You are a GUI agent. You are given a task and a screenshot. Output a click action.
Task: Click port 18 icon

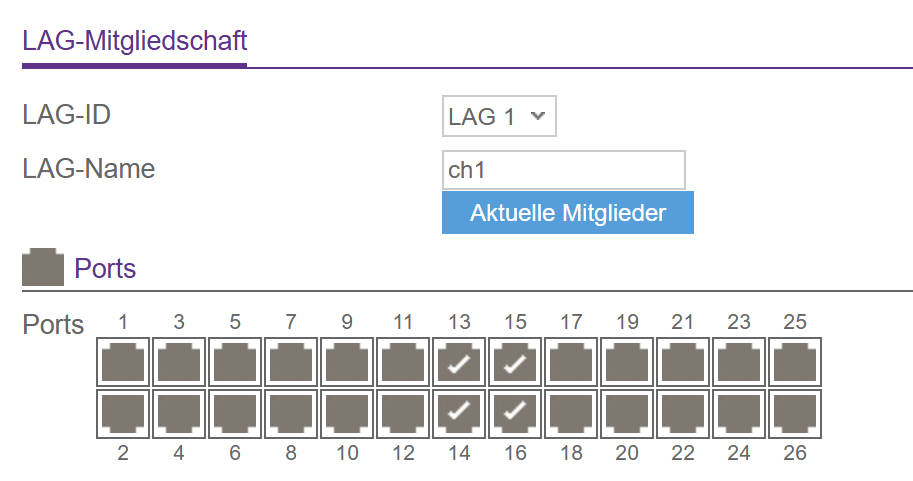tap(571, 413)
